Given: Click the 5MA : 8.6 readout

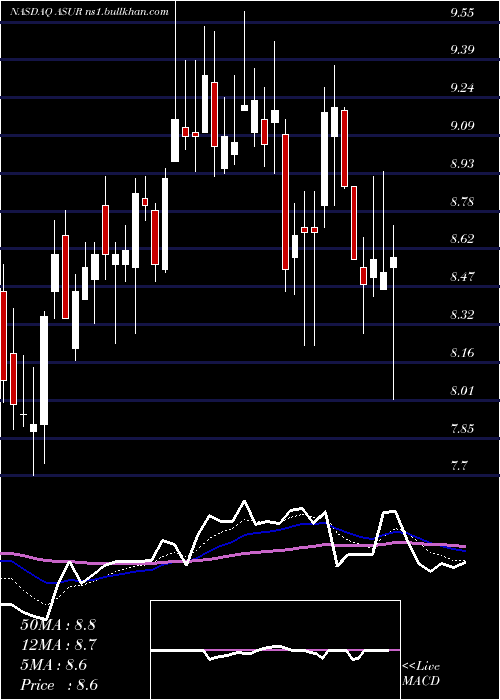Looking at the screenshot, I should pos(54,665).
